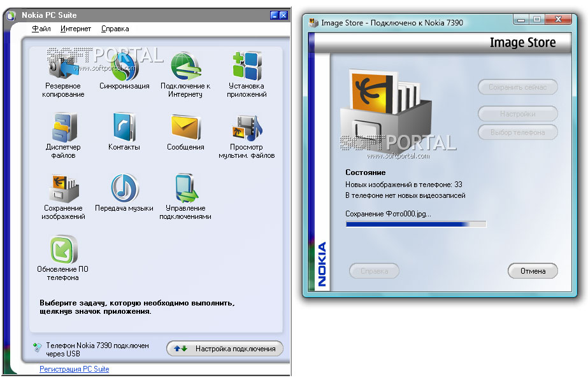Minimize the Nokia PC Suite window
588x385 pixels.
click(x=275, y=15)
